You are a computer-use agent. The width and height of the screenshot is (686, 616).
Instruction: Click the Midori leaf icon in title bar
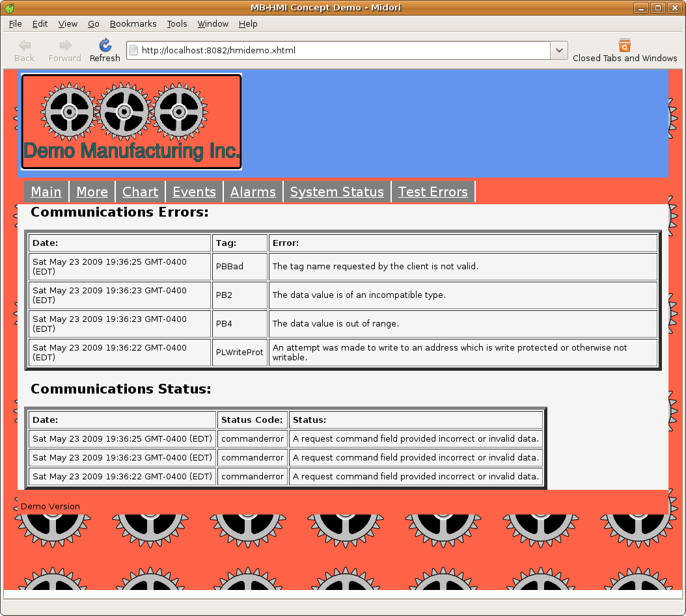pyautogui.click(x=9, y=8)
